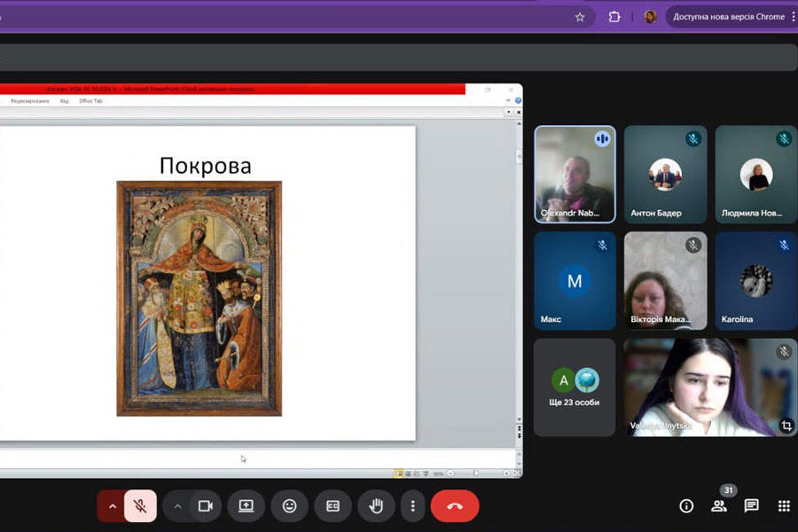Expand video settings arrow beside camera

coord(177,505)
